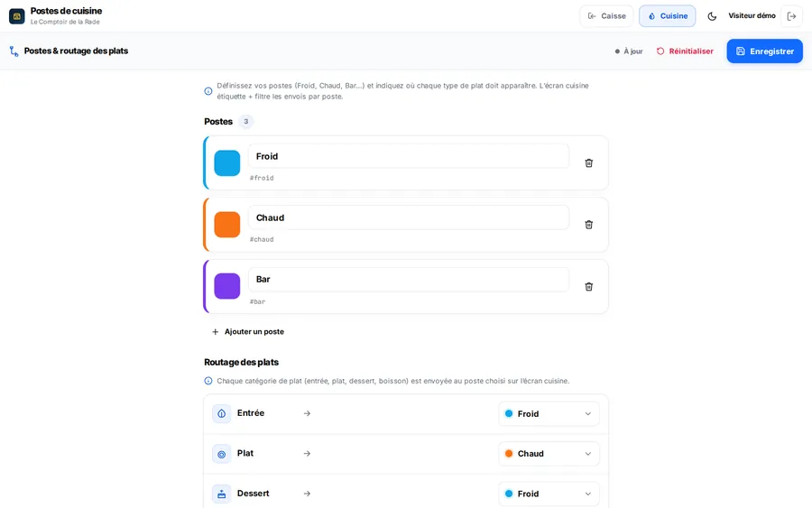Screen dimensions: 812x508
Task: Open the Dessert routing dropdown
Action: (x=549, y=494)
